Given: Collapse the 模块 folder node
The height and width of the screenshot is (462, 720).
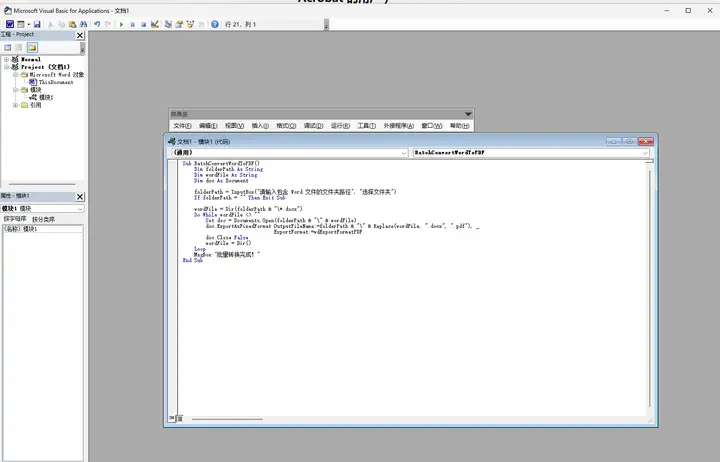Looking at the screenshot, I should tap(16, 90).
